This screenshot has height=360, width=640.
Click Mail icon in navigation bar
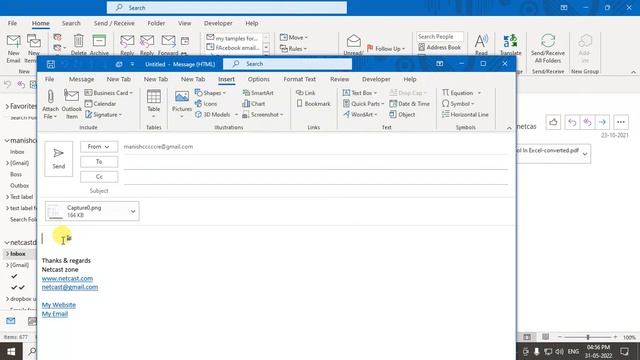click(x=11, y=321)
